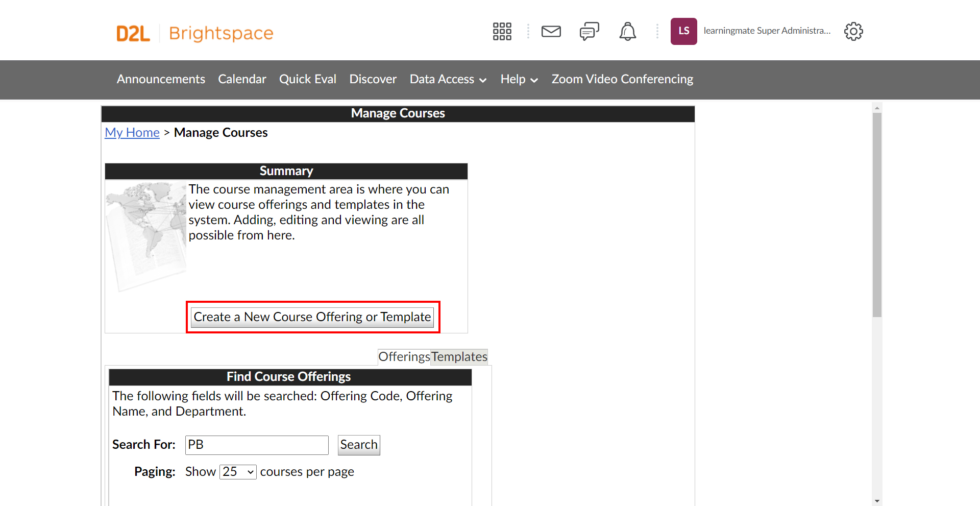Click the page vertical scrollbar

pyautogui.click(x=877, y=214)
